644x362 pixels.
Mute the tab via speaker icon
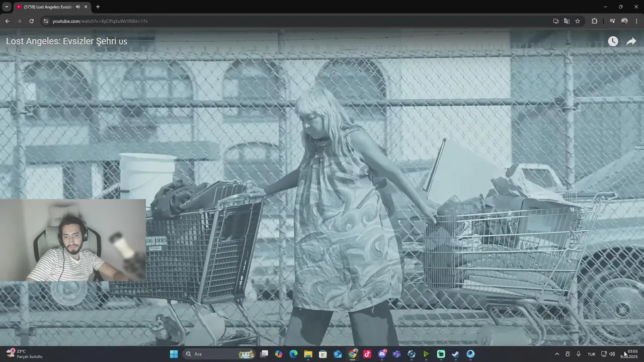[x=77, y=7]
